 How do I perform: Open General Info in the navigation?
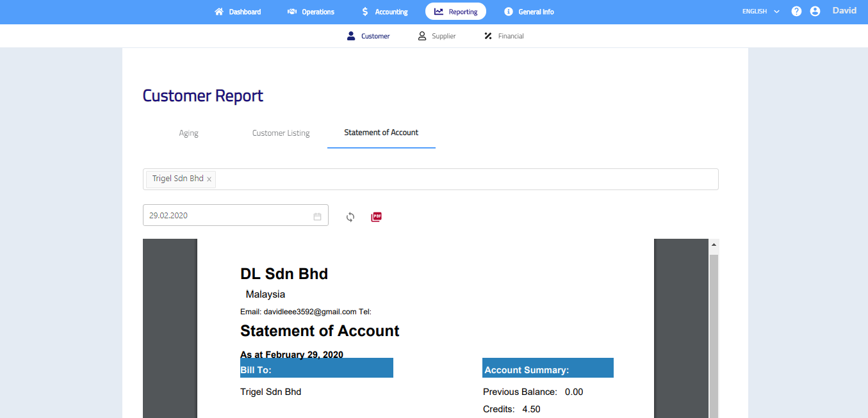coord(528,12)
